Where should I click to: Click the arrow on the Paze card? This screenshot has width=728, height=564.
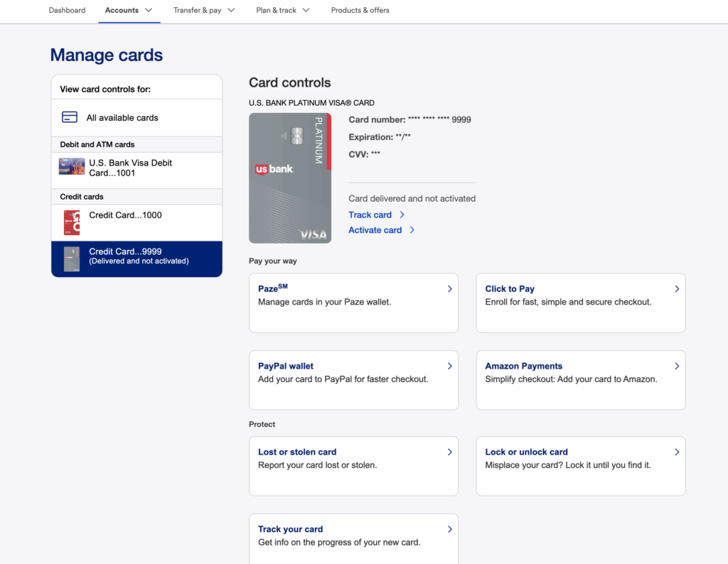(x=449, y=289)
